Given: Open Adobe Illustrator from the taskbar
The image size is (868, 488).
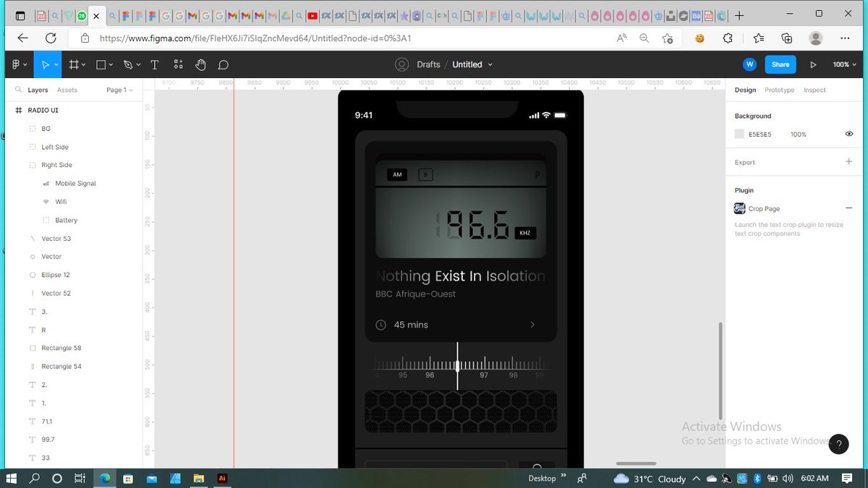Looking at the screenshot, I should 222,478.
